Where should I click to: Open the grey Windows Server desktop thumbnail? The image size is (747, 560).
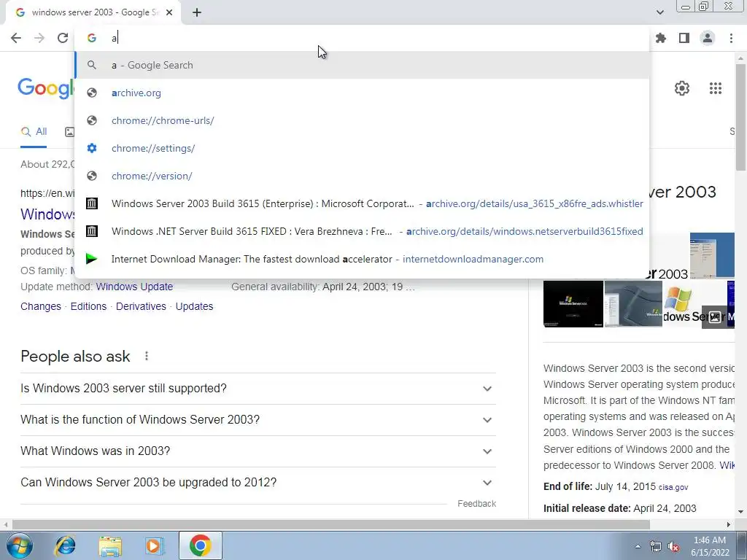click(633, 304)
